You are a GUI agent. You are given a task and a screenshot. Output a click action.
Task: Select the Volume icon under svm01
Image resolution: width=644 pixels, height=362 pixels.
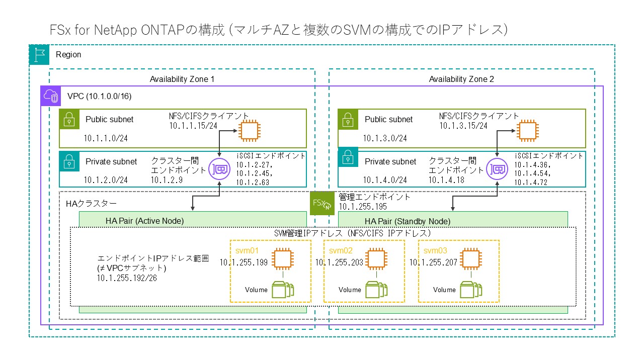(x=283, y=290)
